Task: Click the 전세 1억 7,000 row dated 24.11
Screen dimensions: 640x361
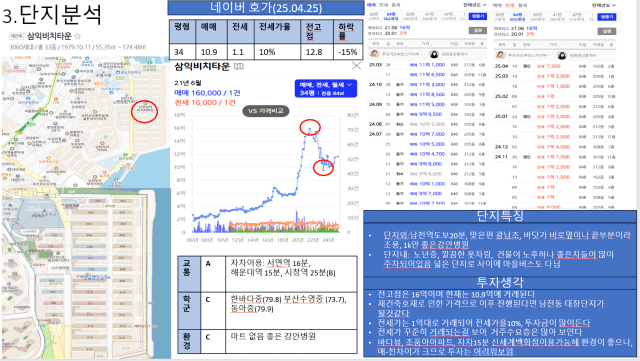Action: tap(555, 157)
